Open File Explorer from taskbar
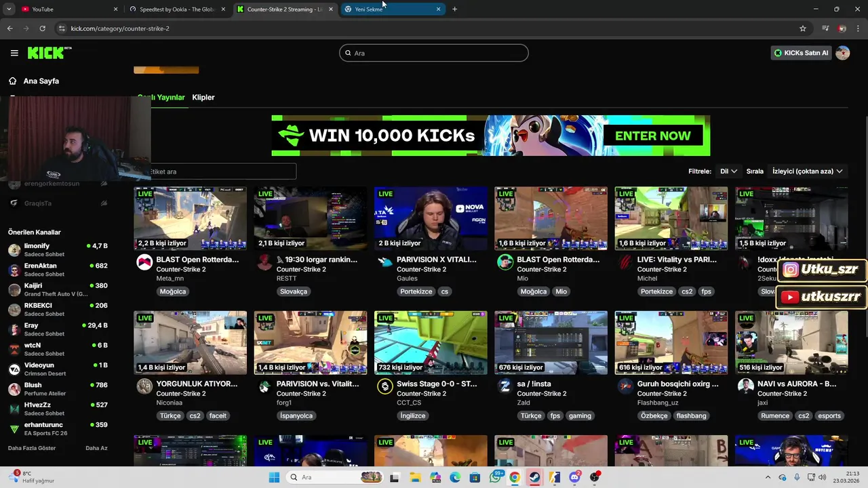868x488 pixels. click(x=415, y=477)
